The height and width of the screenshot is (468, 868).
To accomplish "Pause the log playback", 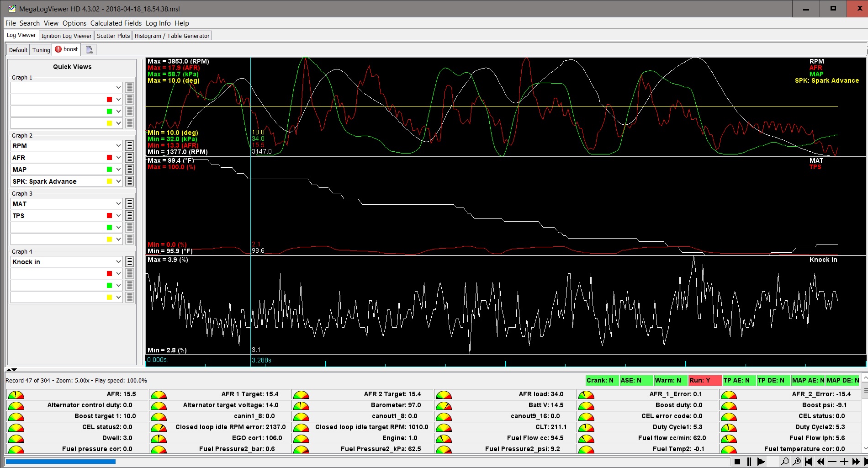I will (x=749, y=462).
